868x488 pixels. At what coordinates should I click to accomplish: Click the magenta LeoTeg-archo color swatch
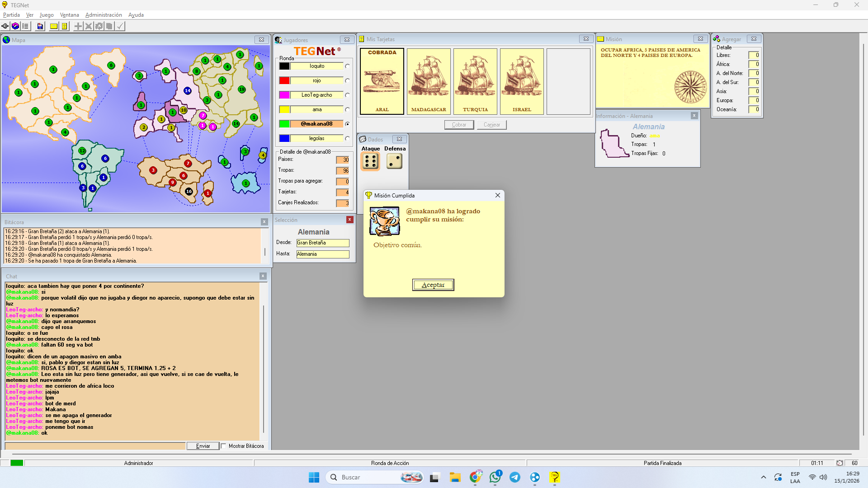(x=284, y=95)
